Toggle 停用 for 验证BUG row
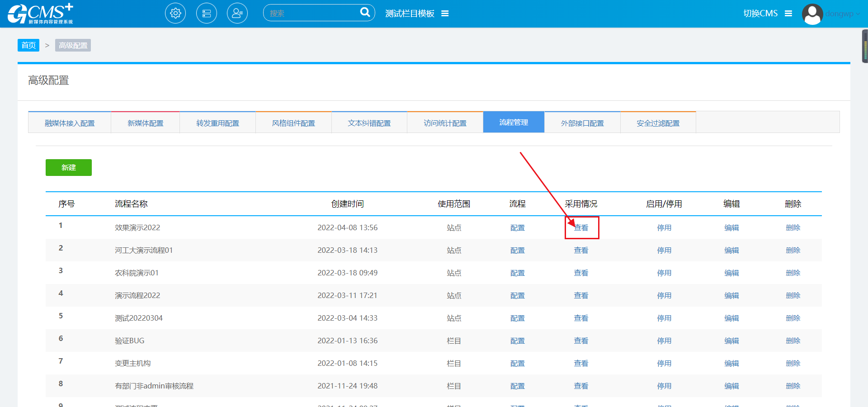The image size is (868, 407). 664,341
